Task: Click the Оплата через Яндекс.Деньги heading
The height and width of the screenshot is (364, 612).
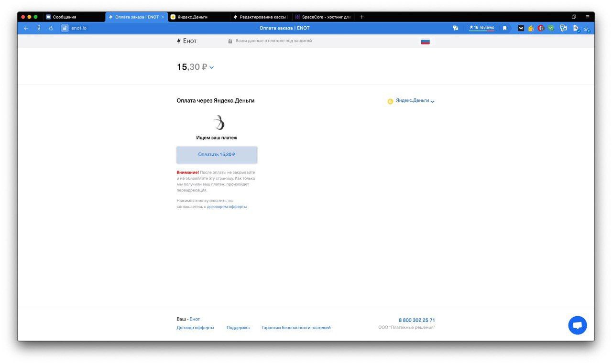Action: [x=216, y=101]
